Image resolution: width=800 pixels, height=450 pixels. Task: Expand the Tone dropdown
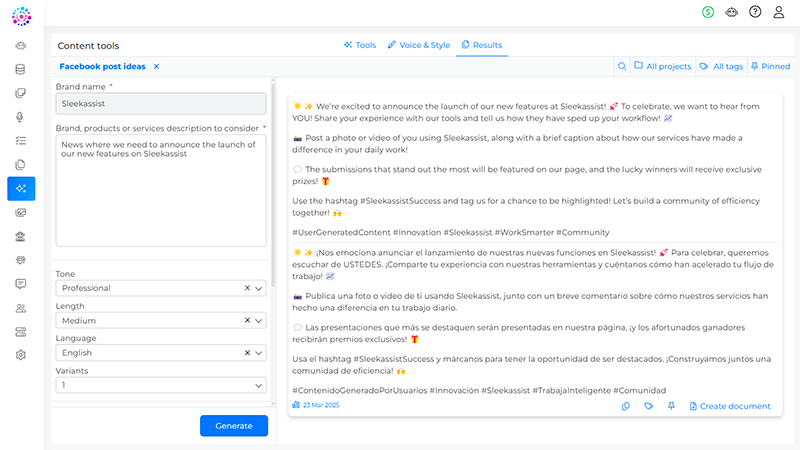coord(259,288)
